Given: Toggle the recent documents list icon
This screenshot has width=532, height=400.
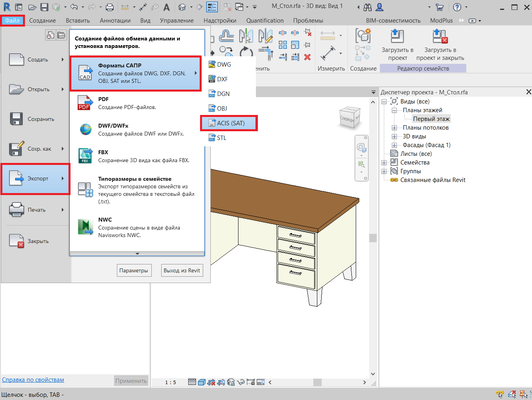Looking at the screenshot, I should (x=50, y=35).
